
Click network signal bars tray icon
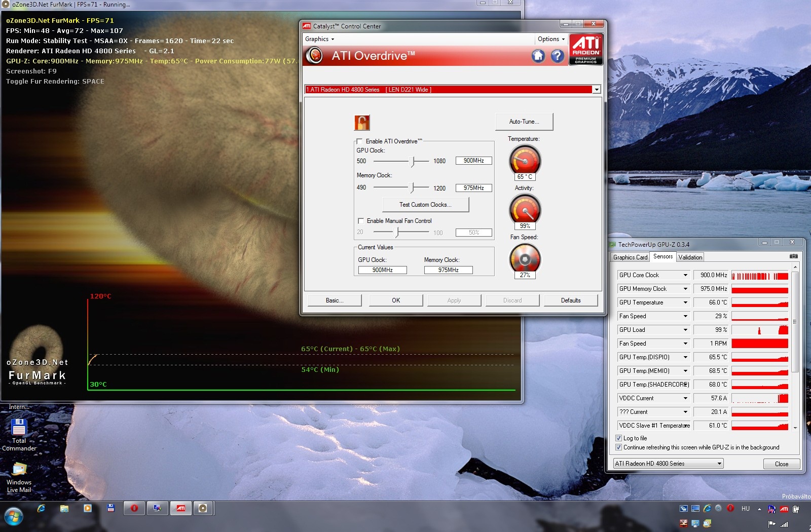click(784, 524)
